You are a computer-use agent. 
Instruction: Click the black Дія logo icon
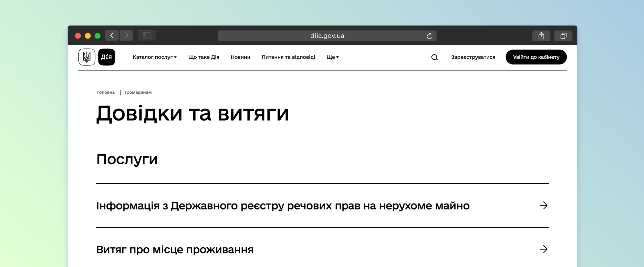click(106, 57)
